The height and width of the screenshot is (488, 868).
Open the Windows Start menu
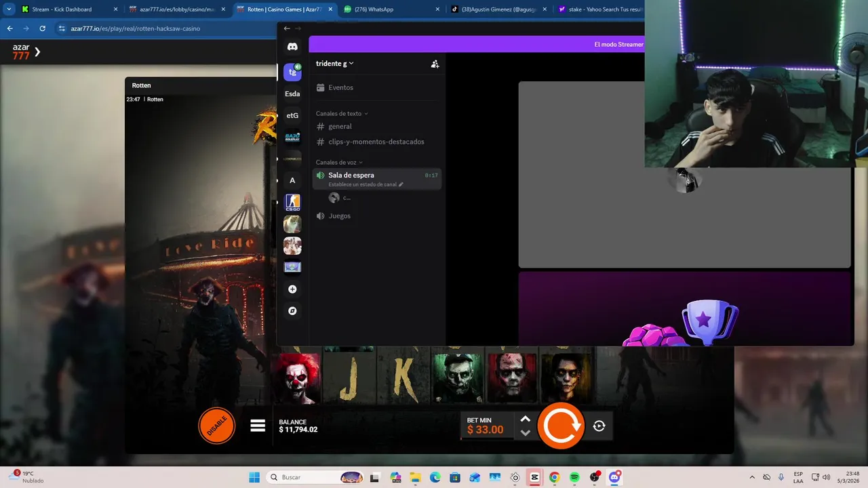(x=254, y=477)
